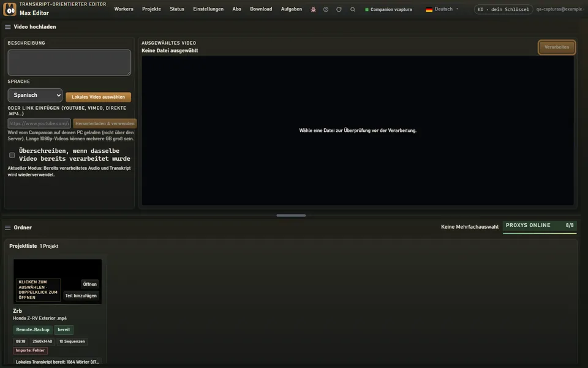Click the bug report icon
The width and height of the screenshot is (588, 368).
click(313, 9)
